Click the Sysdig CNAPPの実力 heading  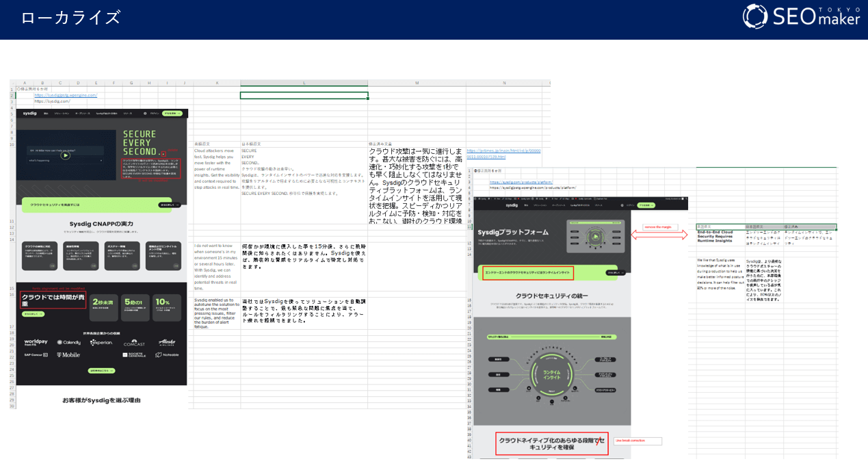click(x=101, y=224)
